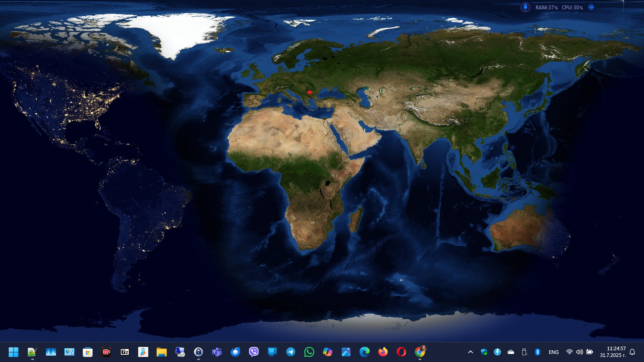Launch Thunderbird mail client
The image size is (644, 362).
(235, 352)
